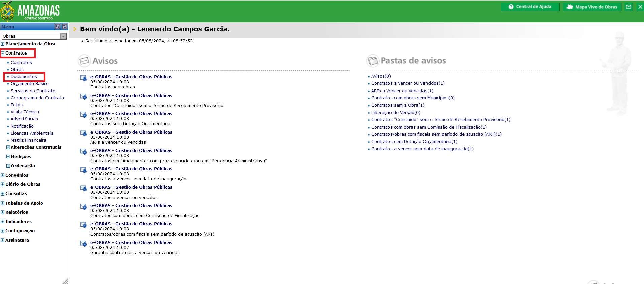Image resolution: width=644 pixels, height=284 pixels.
Task: Open ARTs a Vencer ou Vencidas folder
Action: (402, 91)
